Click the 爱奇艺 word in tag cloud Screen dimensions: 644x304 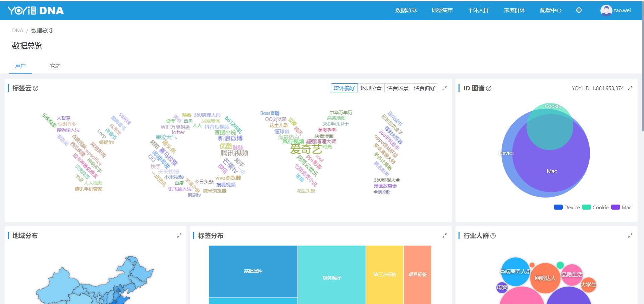306,149
